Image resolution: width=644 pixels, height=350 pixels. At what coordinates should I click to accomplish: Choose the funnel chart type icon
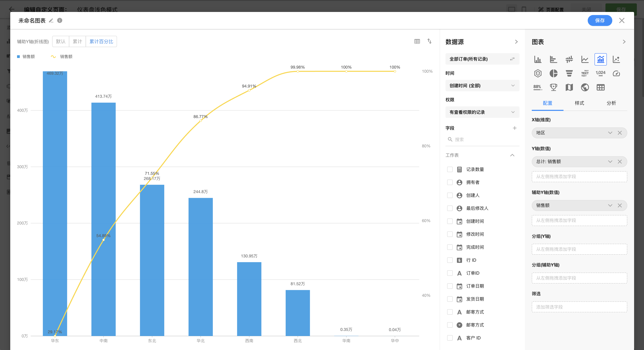click(569, 74)
